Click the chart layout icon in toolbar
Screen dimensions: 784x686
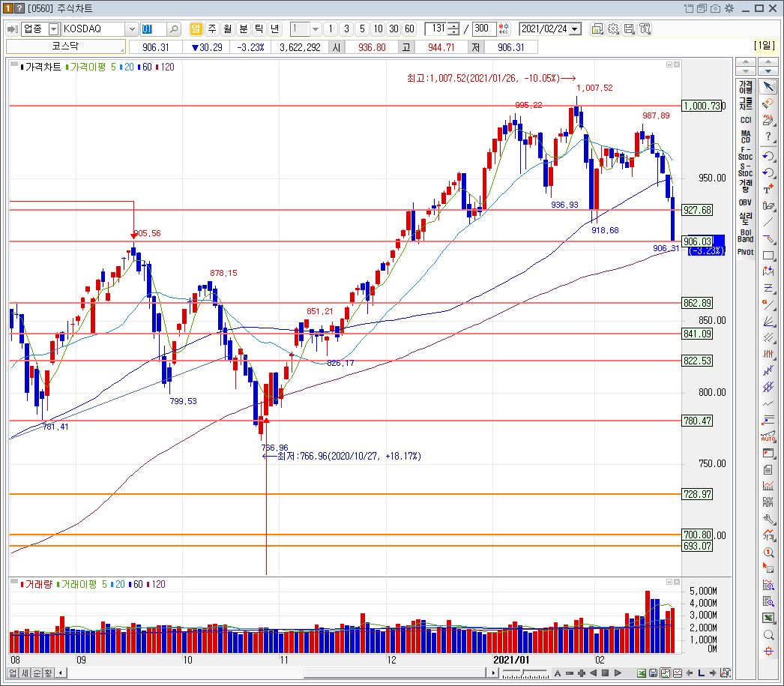[597, 29]
